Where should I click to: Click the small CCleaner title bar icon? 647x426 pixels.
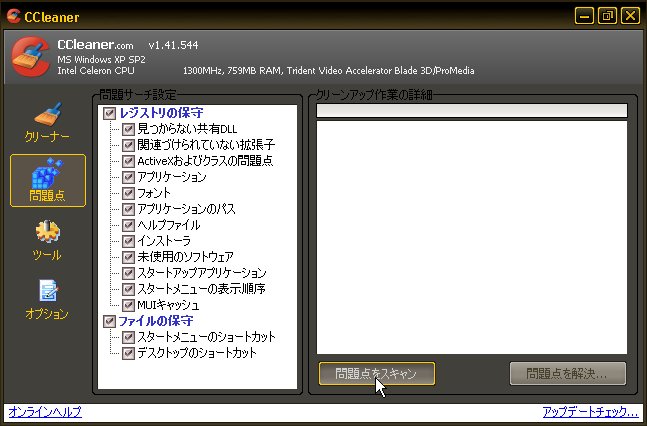tap(14, 16)
